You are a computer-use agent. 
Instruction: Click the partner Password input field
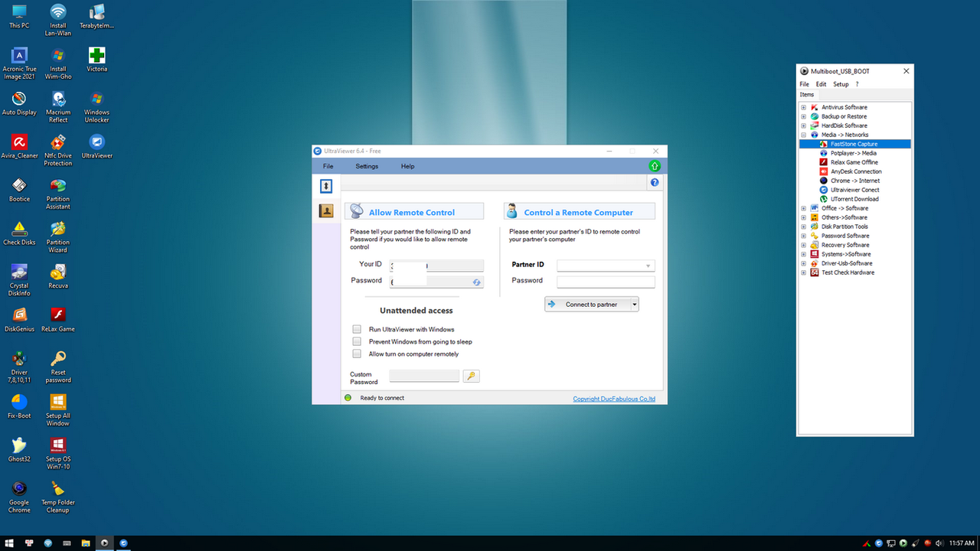(x=606, y=282)
